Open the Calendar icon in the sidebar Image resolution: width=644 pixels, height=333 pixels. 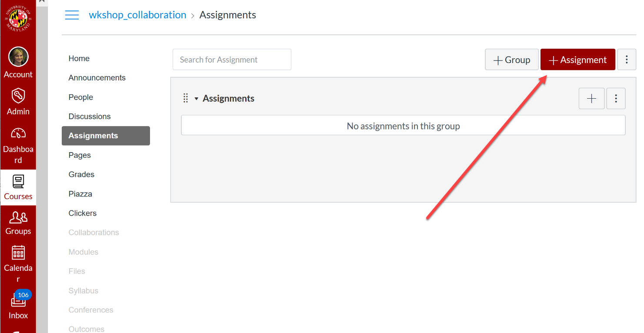coord(18,253)
